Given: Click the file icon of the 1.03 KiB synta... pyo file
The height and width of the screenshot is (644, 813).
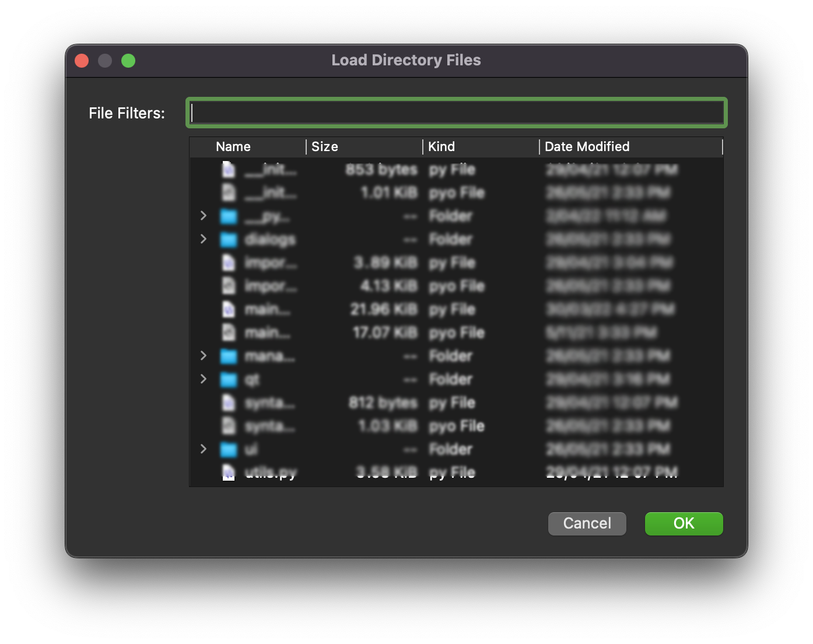Looking at the screenshot, I should coord(229,426).
